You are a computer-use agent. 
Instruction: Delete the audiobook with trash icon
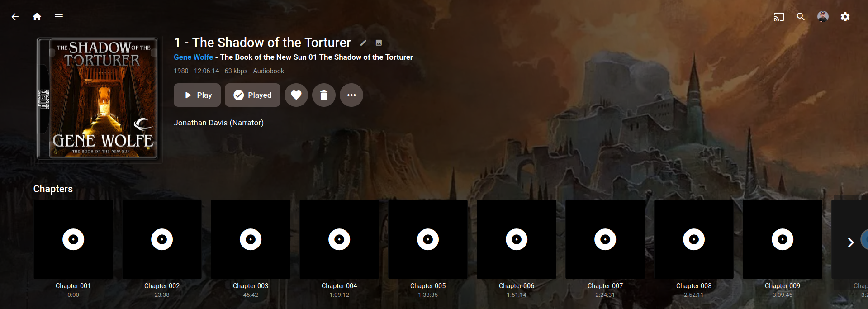coord(324,95)
